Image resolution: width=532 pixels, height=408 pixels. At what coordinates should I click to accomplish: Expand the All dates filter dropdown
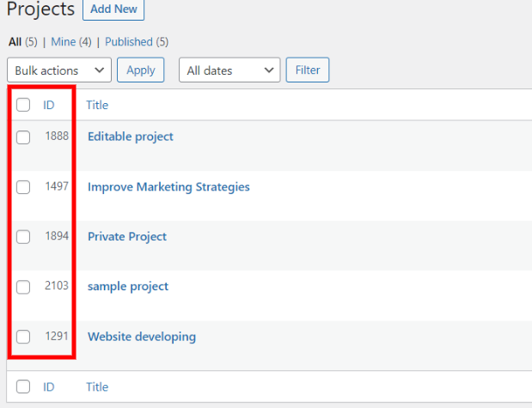tap(229, 70)
